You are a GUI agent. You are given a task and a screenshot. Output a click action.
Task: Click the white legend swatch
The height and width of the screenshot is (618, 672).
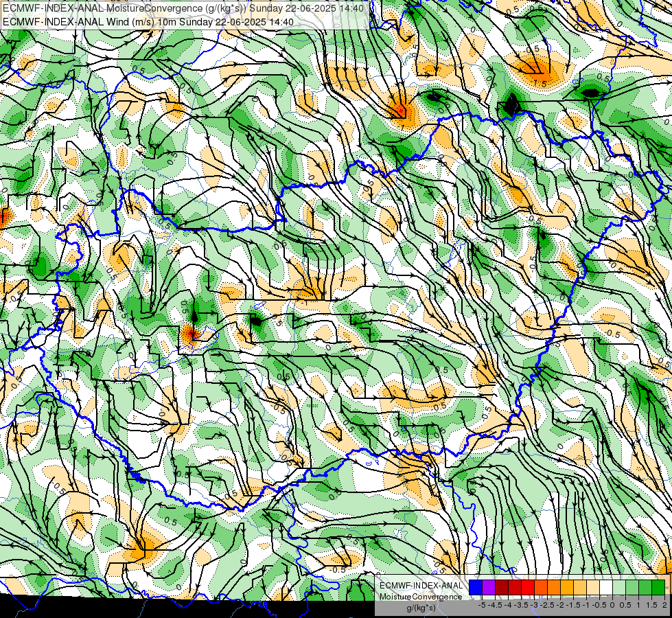pos(606,588)
